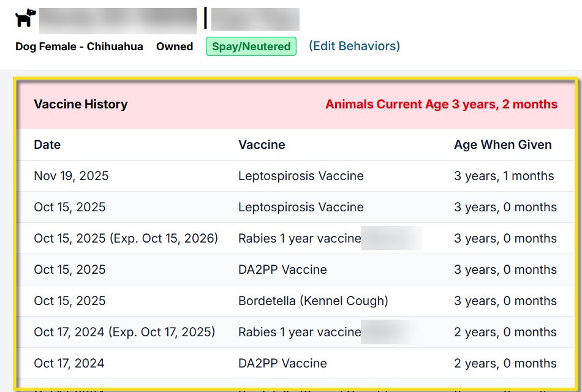Click the Animals Current Age red text

[x=441, y=104]
